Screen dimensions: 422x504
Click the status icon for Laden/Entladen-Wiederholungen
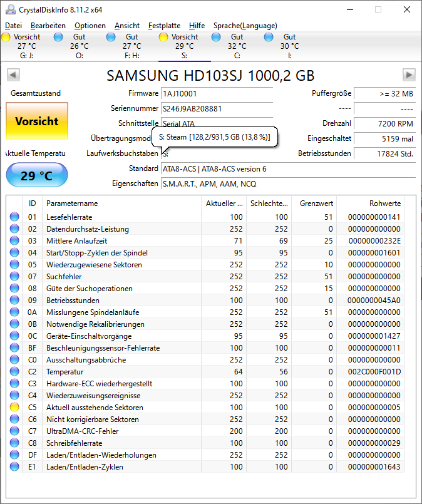pyautogui.click(x=14, y=455)
